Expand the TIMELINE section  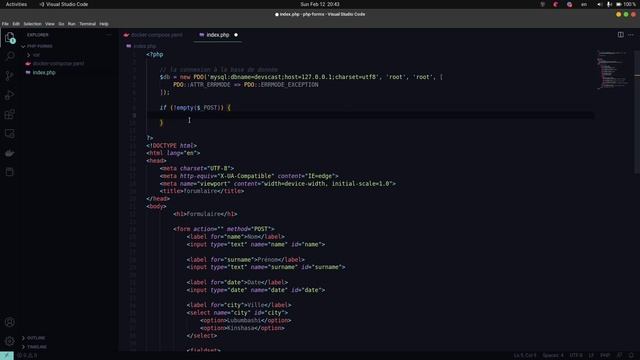pyautogui.click(x=34, y=347)
